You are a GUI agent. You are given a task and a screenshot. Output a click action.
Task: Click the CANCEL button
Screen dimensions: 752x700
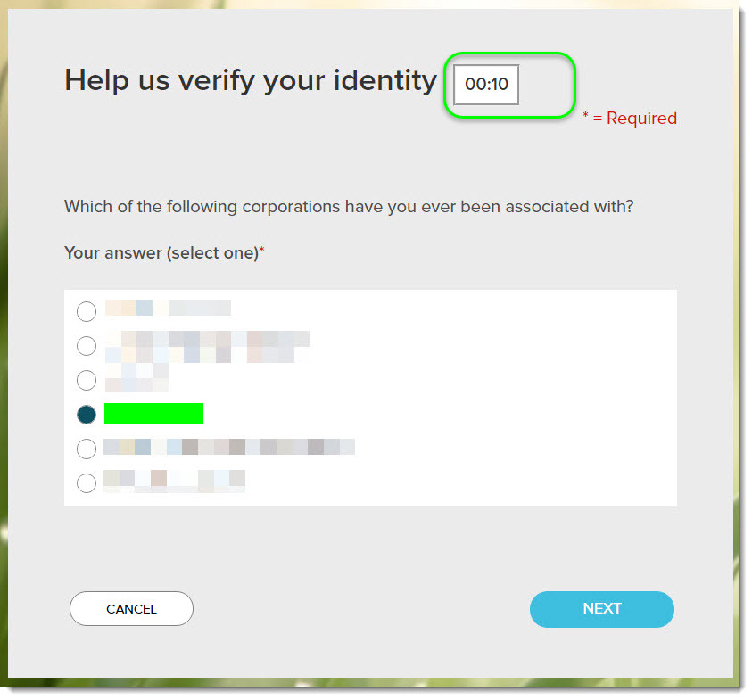click(131, 609)
